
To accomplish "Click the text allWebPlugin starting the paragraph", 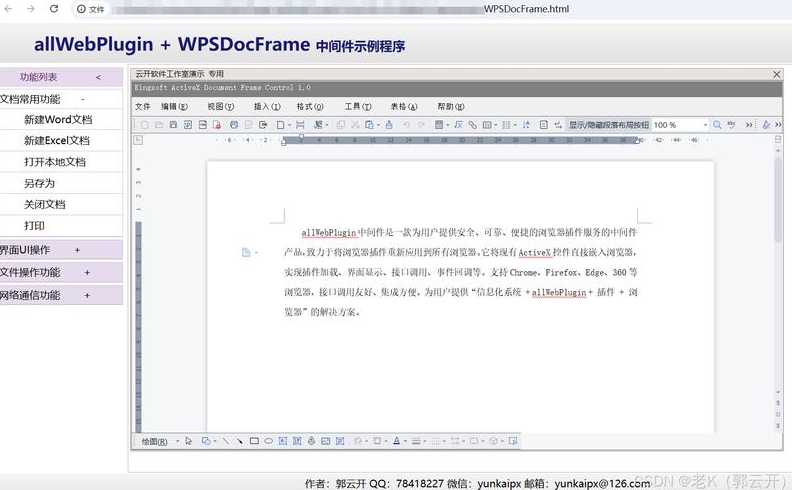I will coord(329,232).
